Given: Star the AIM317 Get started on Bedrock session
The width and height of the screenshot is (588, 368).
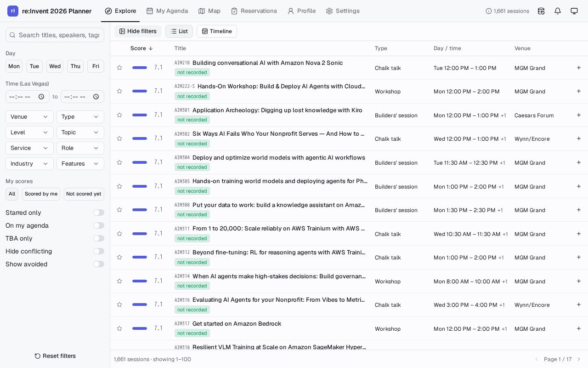Looking at the screenshot, I should click(119, 328).
